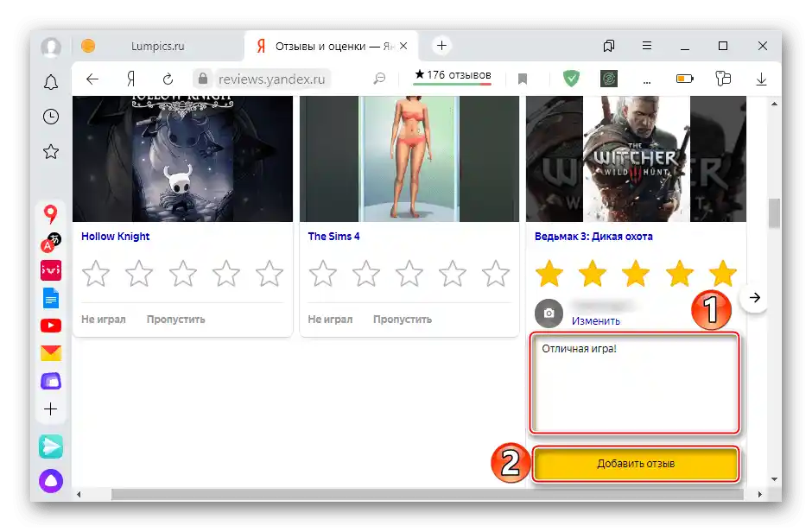The width and height of the screenshot is (812, 532).
Task: Open Yandex Mail from the sidebar
Action: (x=50, y=351)
